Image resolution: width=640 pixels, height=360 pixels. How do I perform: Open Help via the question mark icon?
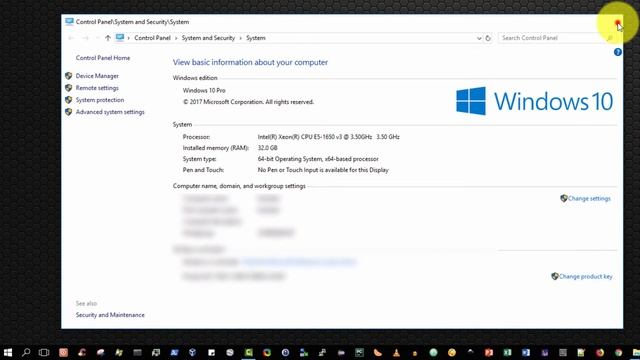(x=618, y=52)
